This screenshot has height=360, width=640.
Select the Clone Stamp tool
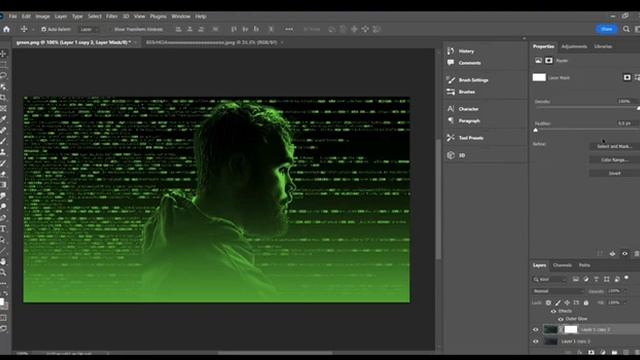(x=3, y=152)
